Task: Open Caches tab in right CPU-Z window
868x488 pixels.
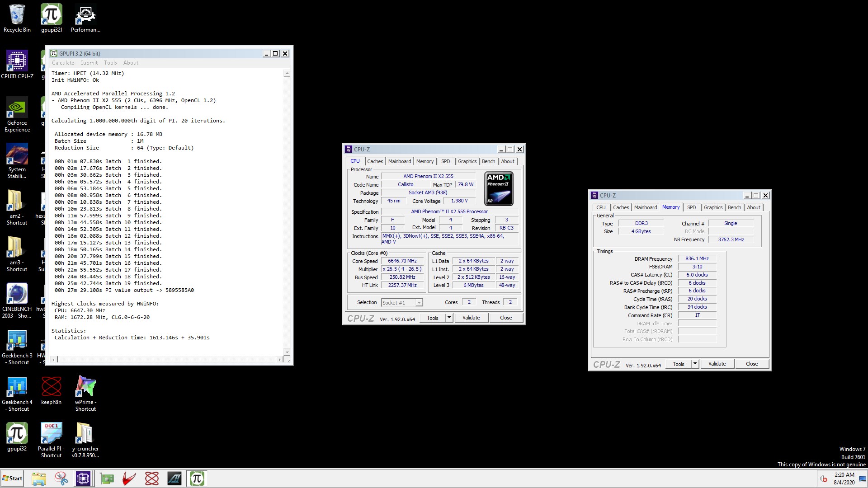Action: 621,207
